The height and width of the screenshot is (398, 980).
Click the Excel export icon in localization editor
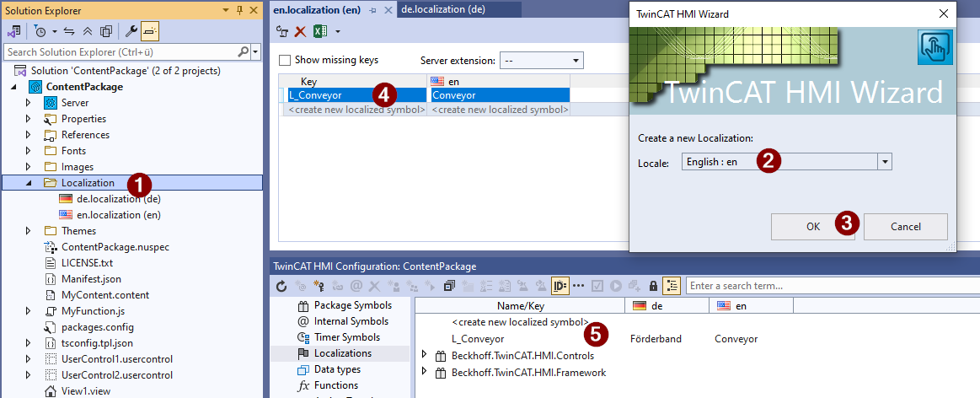tap(320, 31)
